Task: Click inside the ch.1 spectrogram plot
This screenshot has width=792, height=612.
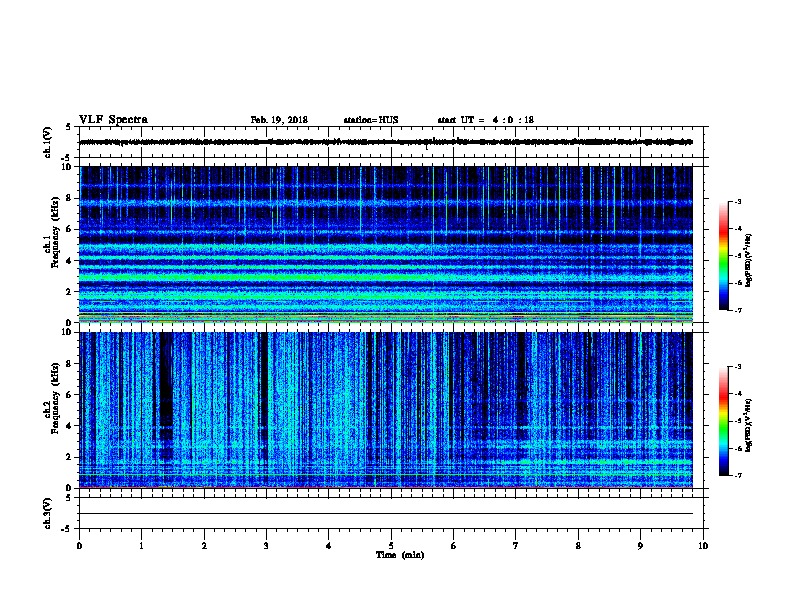Action: (386, 244)
